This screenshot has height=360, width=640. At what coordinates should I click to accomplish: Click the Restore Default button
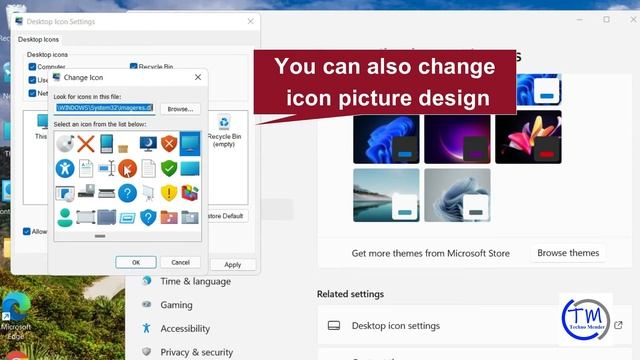pyautogui.click(x=227, y=216)
